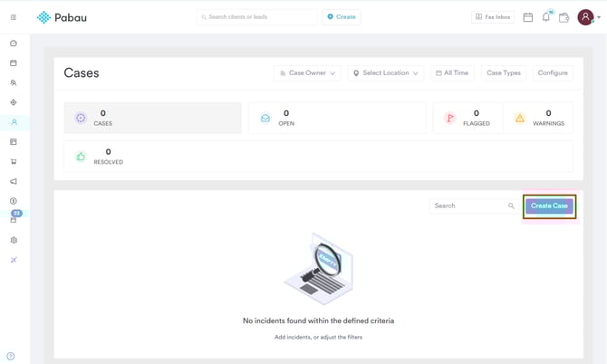The width and height of the screenshot is (607, 364).
Task: Open the dashboard gauge sidebar icon
Action: click(14, 43)
